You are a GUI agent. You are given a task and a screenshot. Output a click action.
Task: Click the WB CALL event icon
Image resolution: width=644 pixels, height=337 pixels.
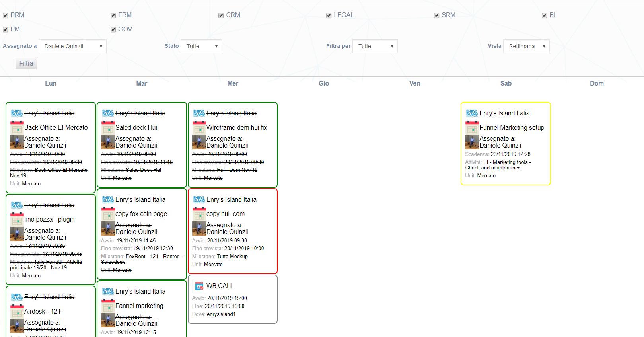(199, 286)
